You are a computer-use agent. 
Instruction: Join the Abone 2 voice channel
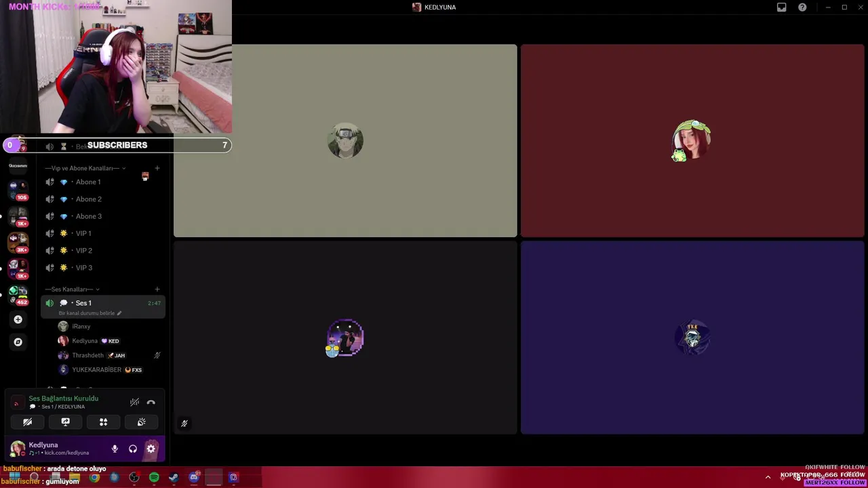pyautogui.click(x=102, y=199)
